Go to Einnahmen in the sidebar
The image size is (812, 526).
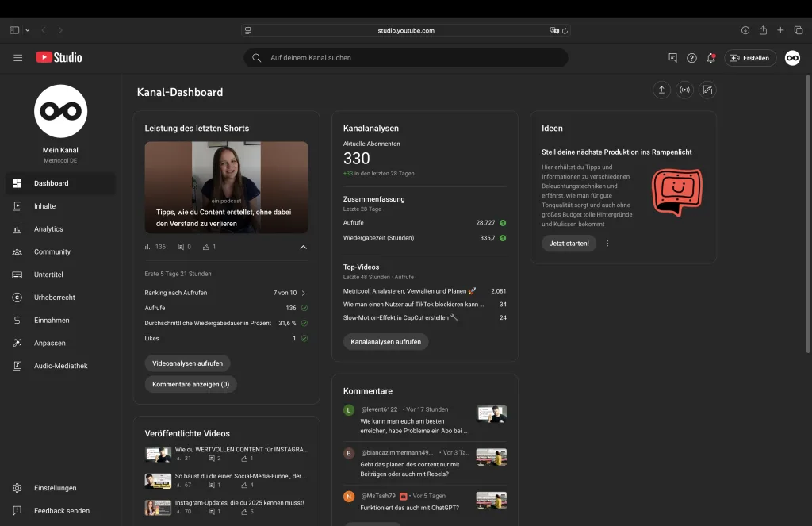52,321
